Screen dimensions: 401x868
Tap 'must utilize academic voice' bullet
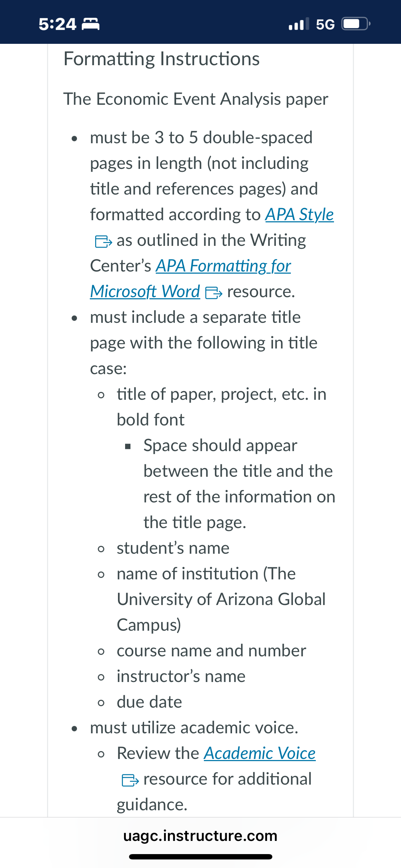194,728
